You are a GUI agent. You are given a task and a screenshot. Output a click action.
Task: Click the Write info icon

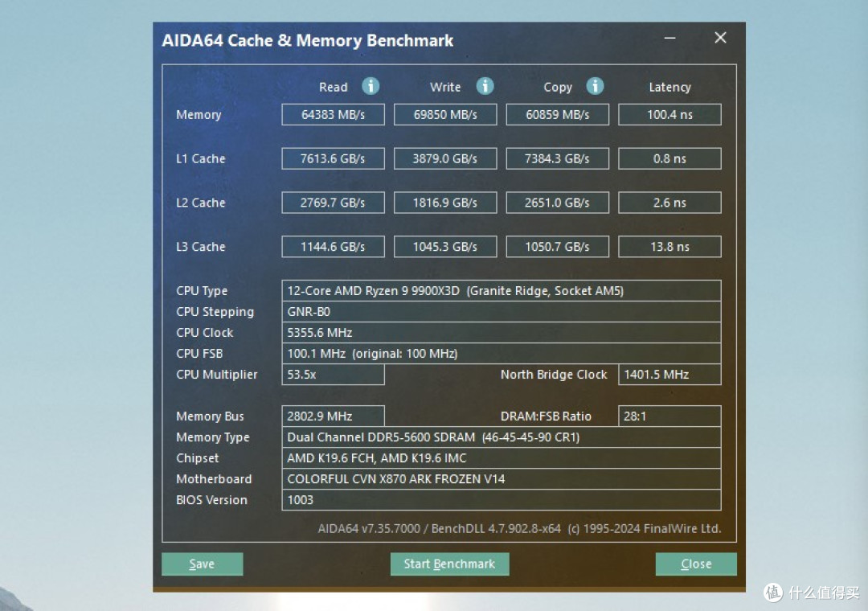tap(485, 86)
